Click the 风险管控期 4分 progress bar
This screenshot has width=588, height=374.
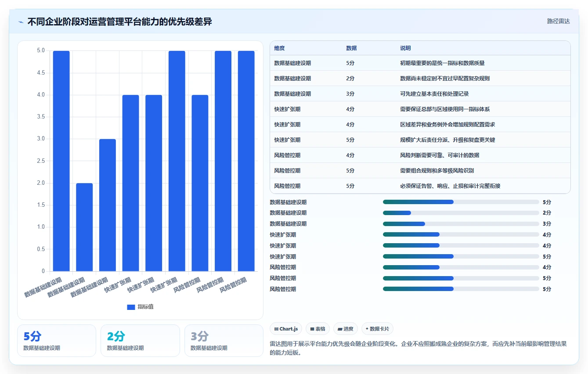coord(461,267)
